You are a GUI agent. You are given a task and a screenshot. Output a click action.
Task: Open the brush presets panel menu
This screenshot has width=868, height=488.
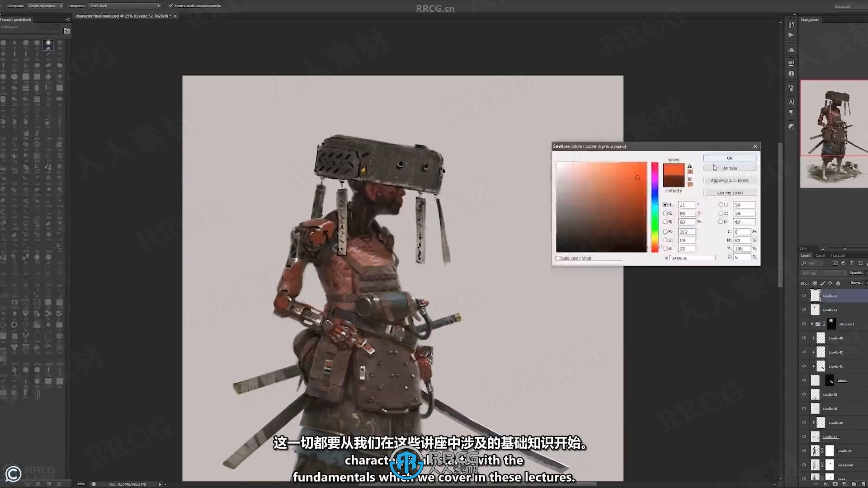coord(68,20)
